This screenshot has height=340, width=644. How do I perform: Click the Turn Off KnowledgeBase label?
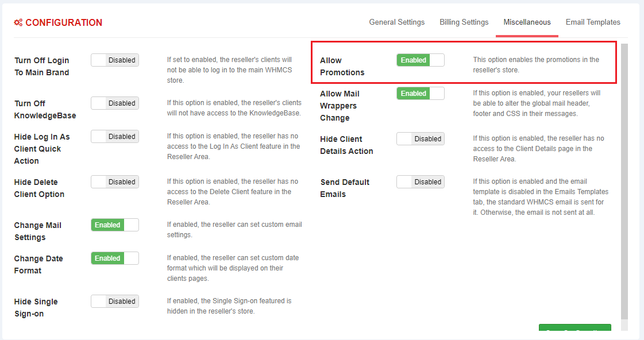(45, 109)
